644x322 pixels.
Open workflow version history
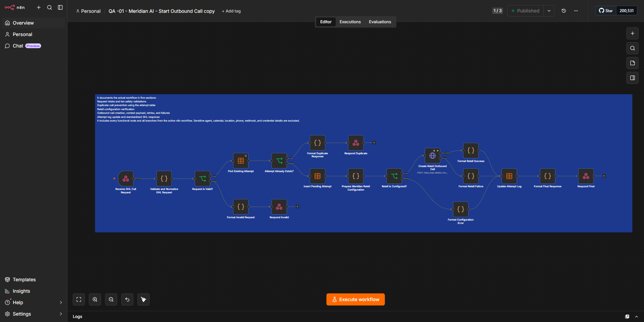coord(564,11)
